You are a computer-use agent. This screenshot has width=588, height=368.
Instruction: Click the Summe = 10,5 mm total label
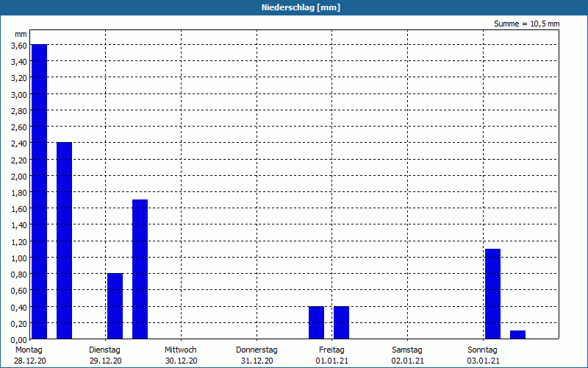coord(526,24)
